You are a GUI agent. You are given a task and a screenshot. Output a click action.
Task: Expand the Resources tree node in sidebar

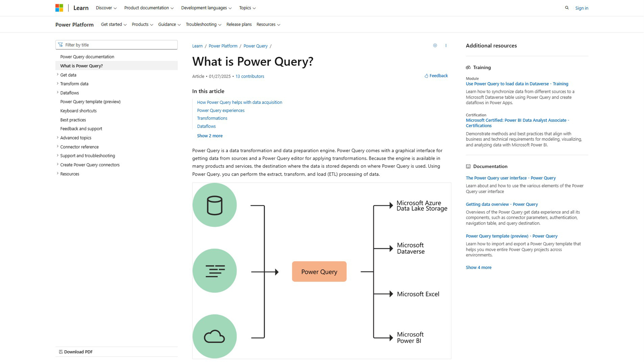58,174
